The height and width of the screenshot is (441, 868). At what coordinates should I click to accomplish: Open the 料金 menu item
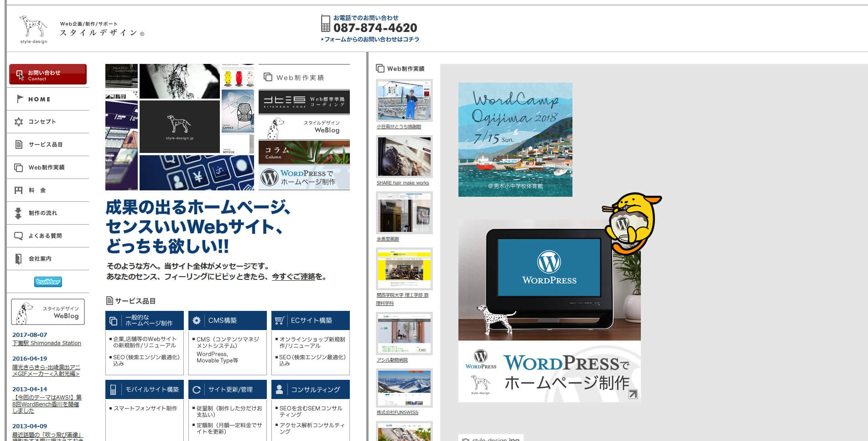[48, 190]
